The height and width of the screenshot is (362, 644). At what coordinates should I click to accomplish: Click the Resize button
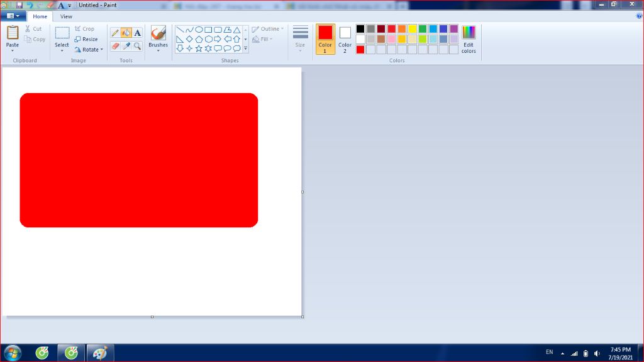click(86, 39)
